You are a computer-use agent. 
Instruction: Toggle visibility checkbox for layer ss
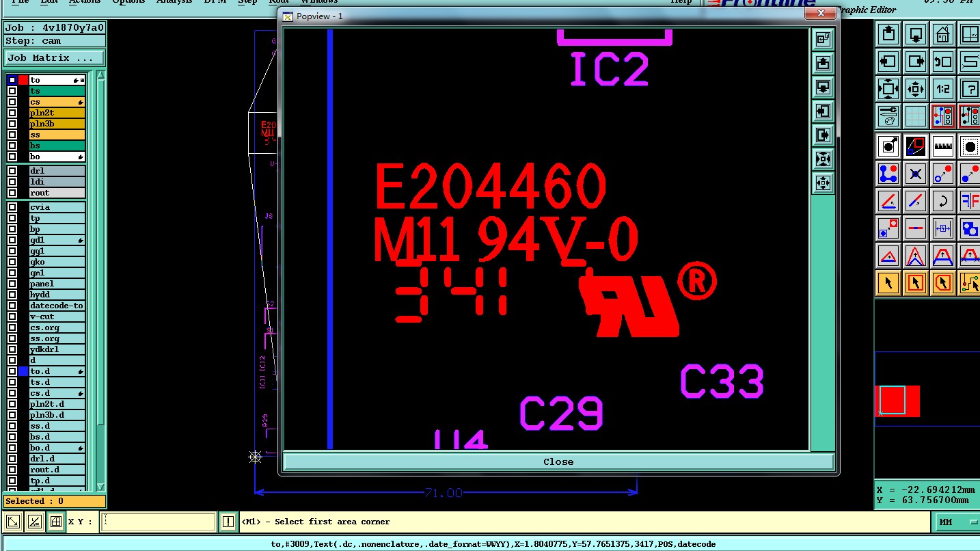pyautogui.click(x=12, y=135)
